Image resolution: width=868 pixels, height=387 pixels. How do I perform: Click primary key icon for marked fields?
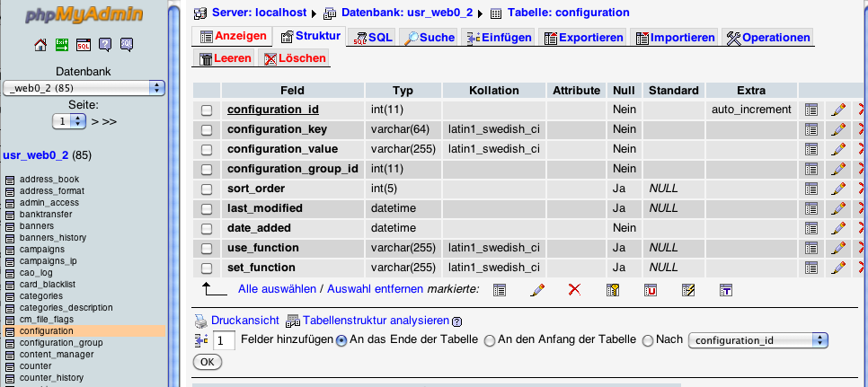(613, 289)
